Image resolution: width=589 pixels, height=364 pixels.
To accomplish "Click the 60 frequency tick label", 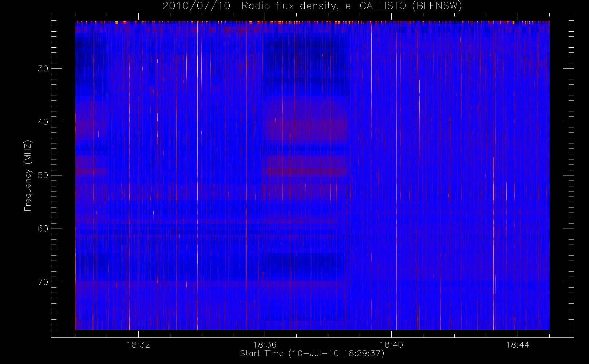I will (x=43, y=229).
